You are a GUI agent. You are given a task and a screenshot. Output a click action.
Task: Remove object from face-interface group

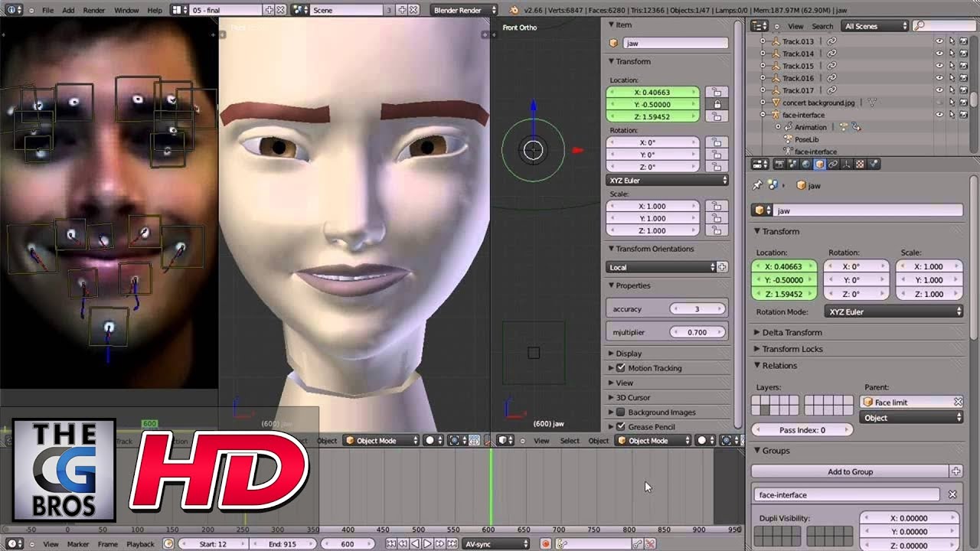point(952,494)
